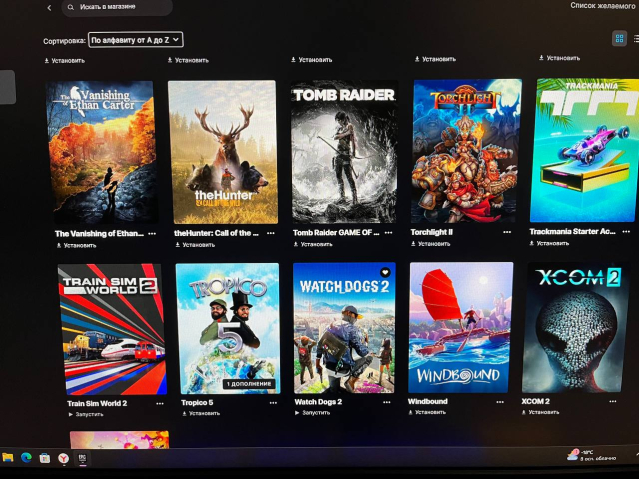Install Tomb Raider via Установить below its title
This screenshot has width=639, height=479.
[x=313, y=245]
